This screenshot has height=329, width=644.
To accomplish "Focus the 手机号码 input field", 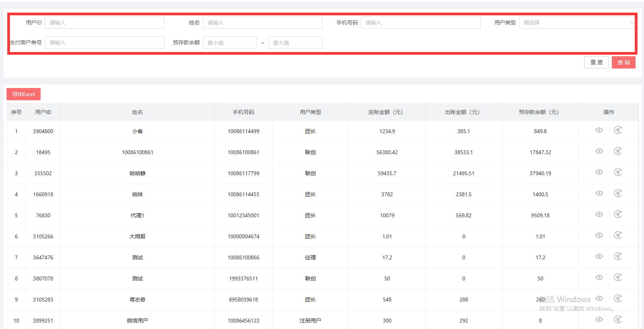I will (421, 23).
